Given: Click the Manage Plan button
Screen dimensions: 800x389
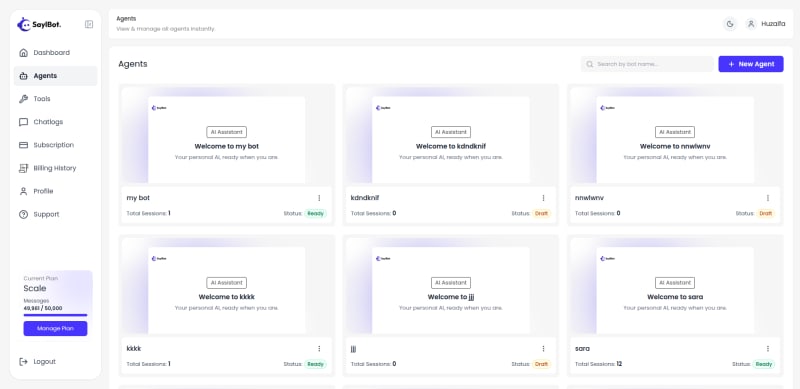Looking at the screenshot, I should pos(55,328).
